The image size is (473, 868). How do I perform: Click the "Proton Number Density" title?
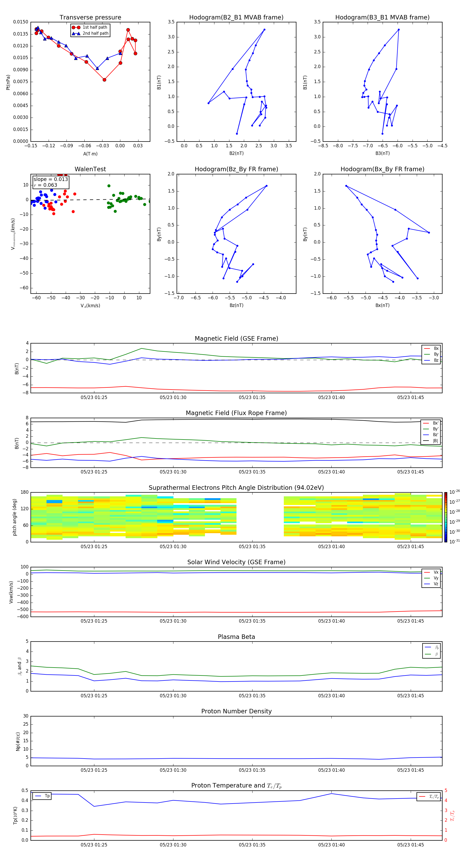pyautogui.click(x=236, y=711)
